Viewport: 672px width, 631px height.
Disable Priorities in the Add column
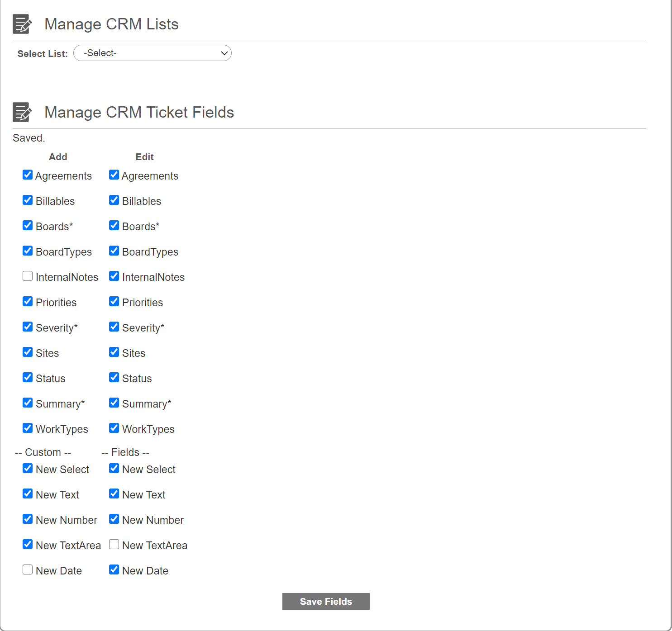coord(28,301)
